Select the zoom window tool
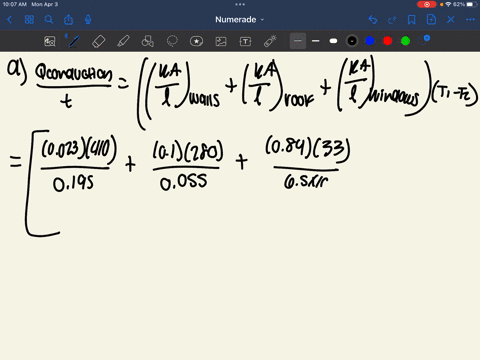Image resolution: width=480 pixels, height=360 pixels. [50, 41]
